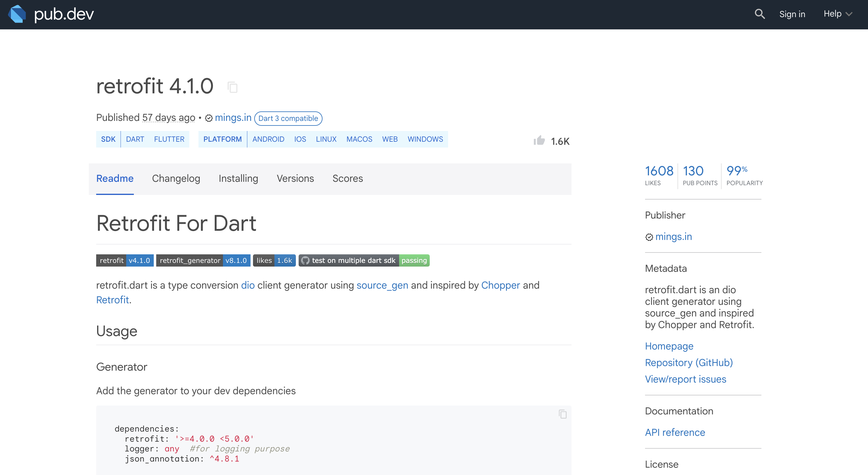
Task: Click the retrofit v4.1.0 badge
Action: click(x=125, y=260)
